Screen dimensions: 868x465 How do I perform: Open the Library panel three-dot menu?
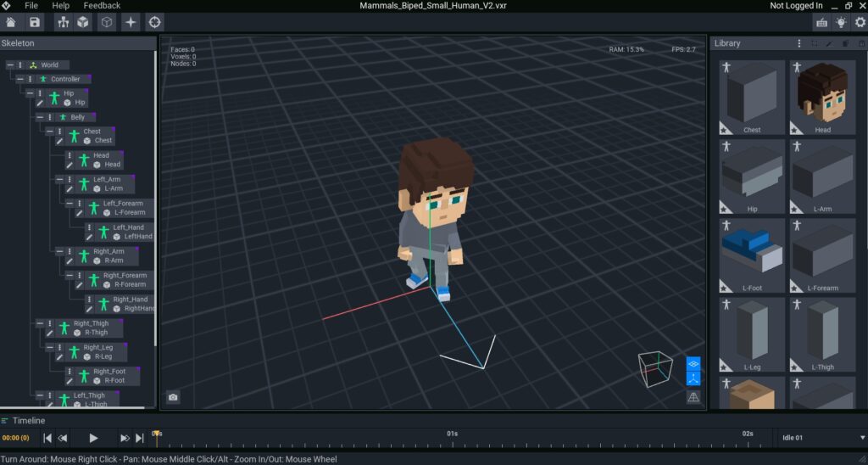click(x=798, y=43)
